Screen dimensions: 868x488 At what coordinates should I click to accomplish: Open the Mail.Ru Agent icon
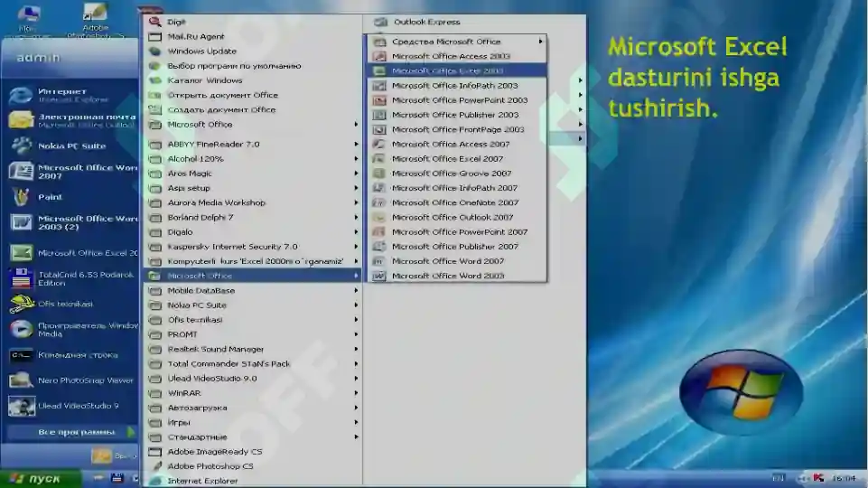tap(155, 36)
